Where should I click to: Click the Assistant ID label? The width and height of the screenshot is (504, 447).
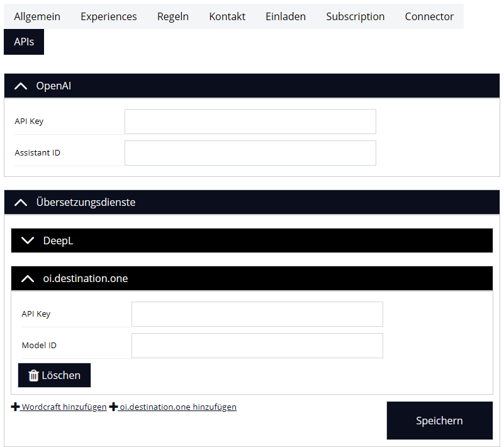[37, 153]
